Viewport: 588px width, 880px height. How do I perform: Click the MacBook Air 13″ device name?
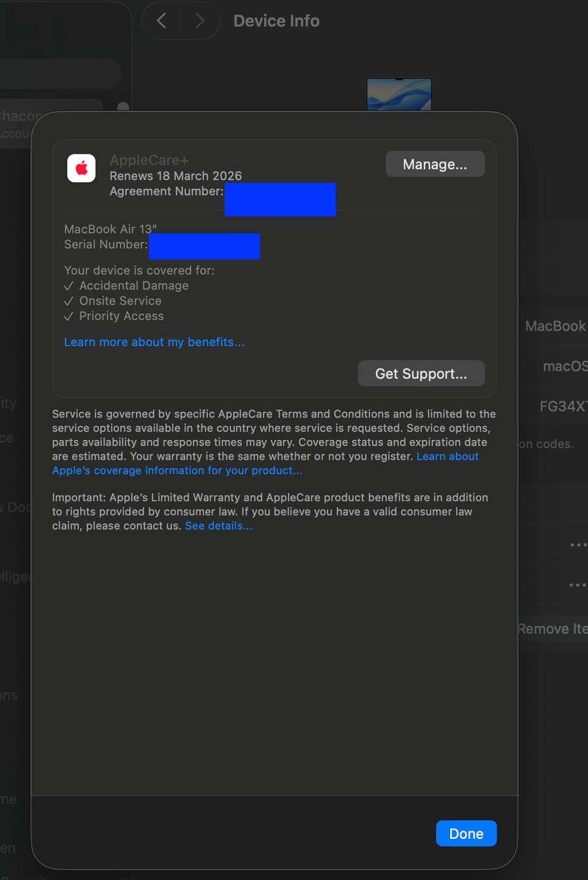click(x=110, y=229)
